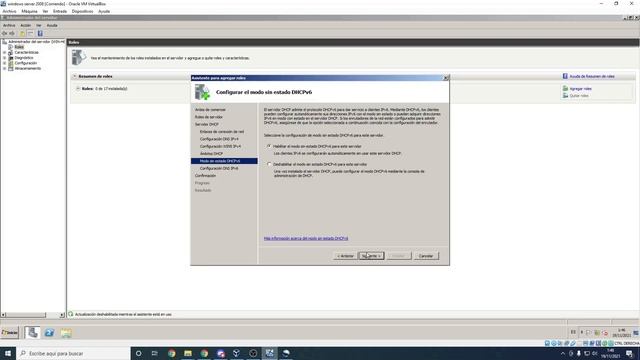
Task: Open Server Manager Archivo menu
Action: pyautogui.click(x=9, y=25)
